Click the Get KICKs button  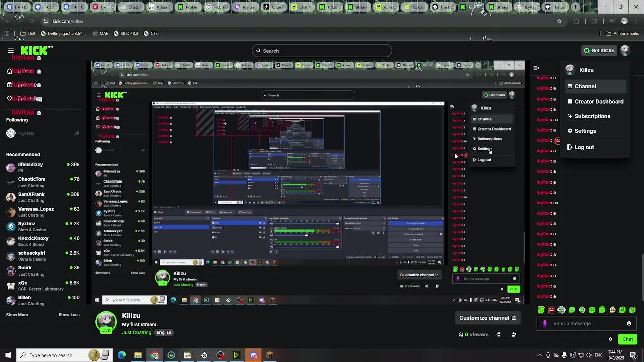pos(598,51)
